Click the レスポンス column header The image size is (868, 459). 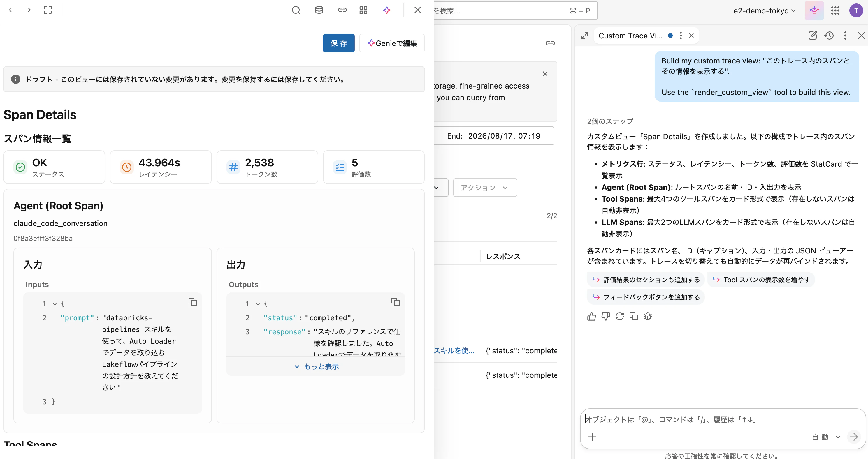[x=503, y=256]
